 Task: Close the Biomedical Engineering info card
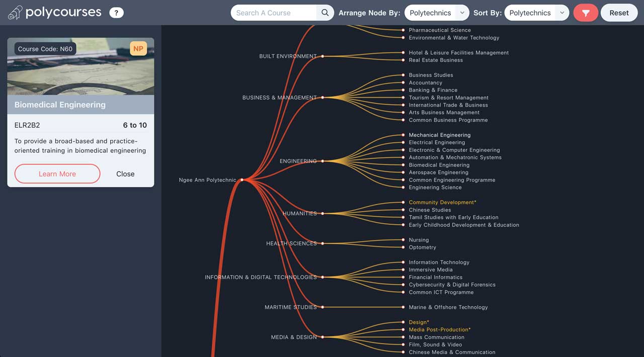pos(125,173)
